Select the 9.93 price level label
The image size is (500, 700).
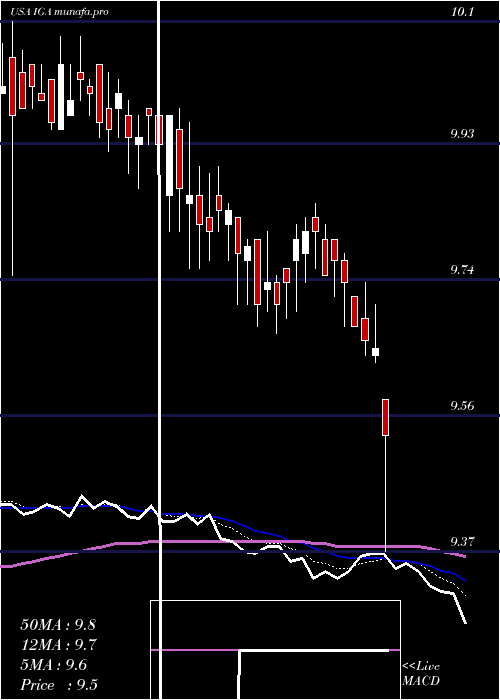(x=462, y=133)
